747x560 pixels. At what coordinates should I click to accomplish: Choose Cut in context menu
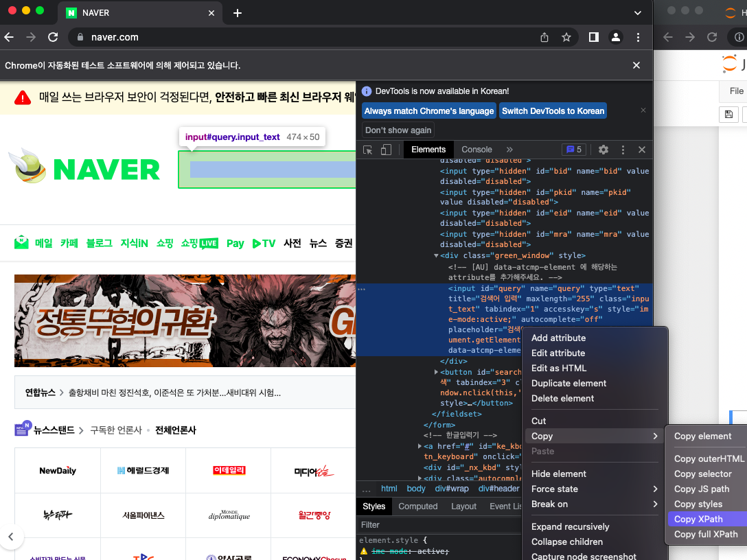point(595,421)
